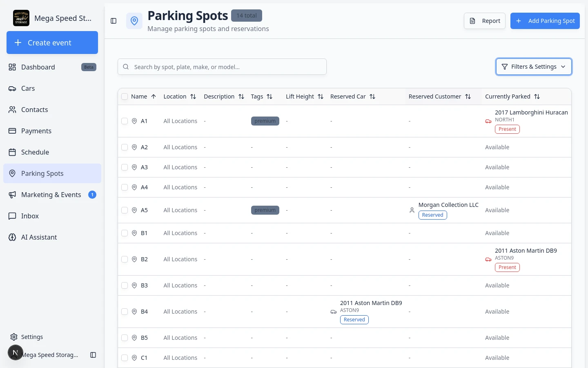Screen dimensions: 588x368
Task: Navigate to Schedule
Action: [x=52, y=152]
